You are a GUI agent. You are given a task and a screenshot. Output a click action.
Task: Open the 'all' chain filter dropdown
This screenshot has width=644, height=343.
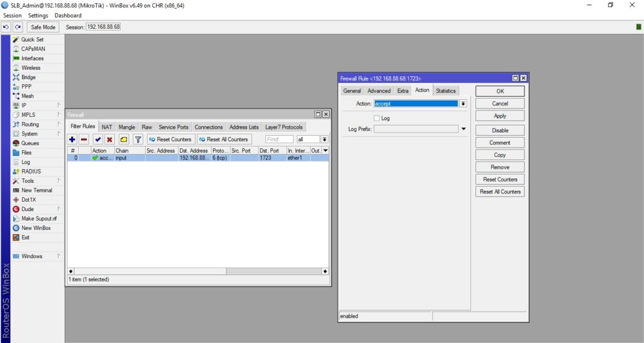[325, 139]
